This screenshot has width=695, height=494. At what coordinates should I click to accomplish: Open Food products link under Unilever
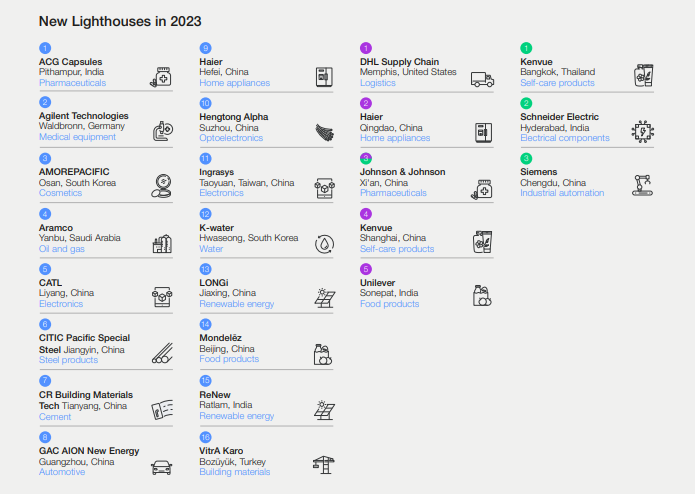(x=389, y=304)
